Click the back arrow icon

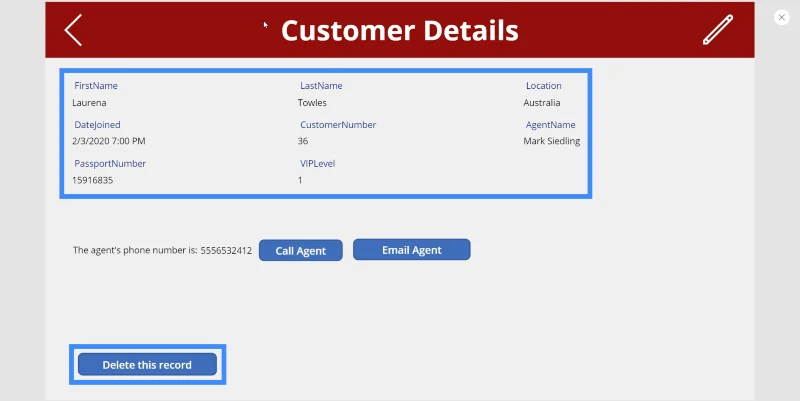(x=73, y=30)
